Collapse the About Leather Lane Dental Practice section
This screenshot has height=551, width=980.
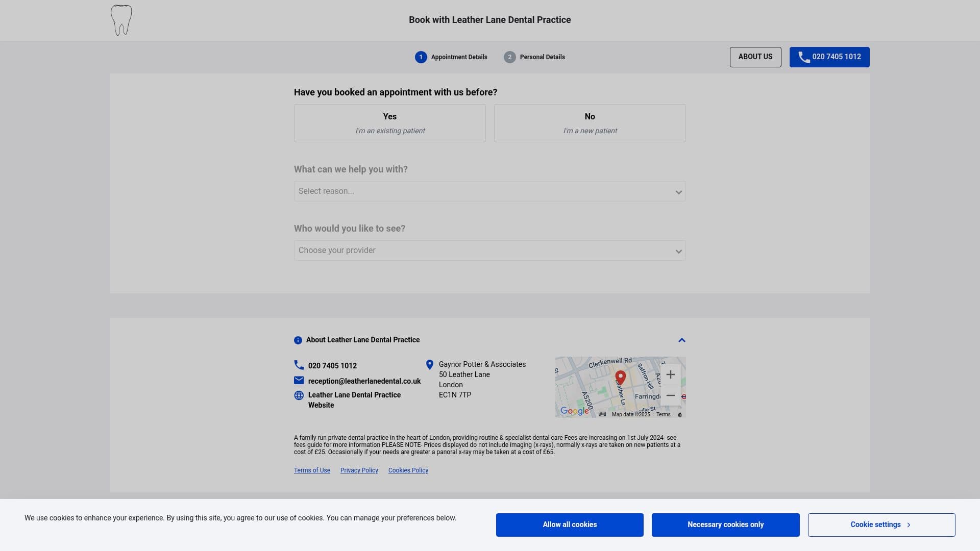tap(682, 340)
